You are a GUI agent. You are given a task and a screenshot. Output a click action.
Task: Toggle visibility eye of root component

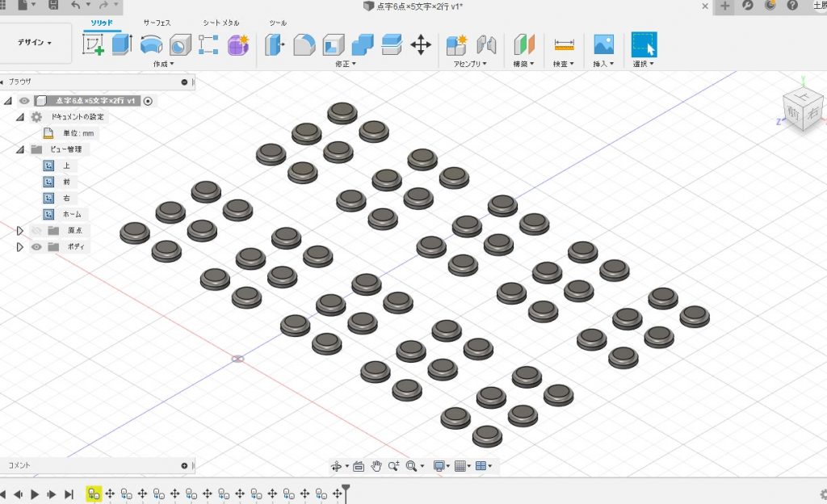[x=24, y=101]
